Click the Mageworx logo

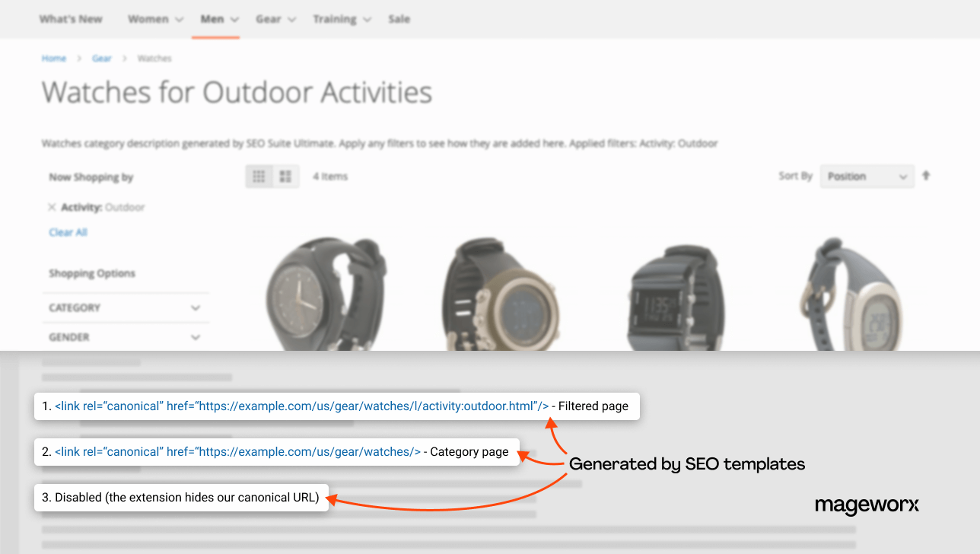click(867, 505)
